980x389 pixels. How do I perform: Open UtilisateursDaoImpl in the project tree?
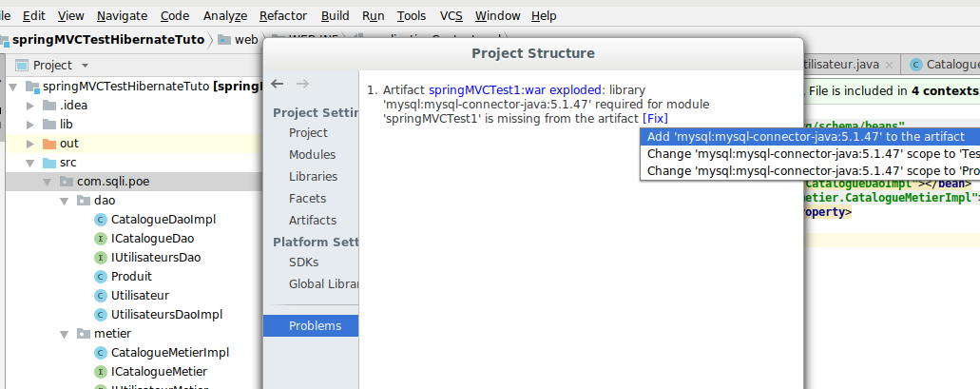[x=165, y=315]
